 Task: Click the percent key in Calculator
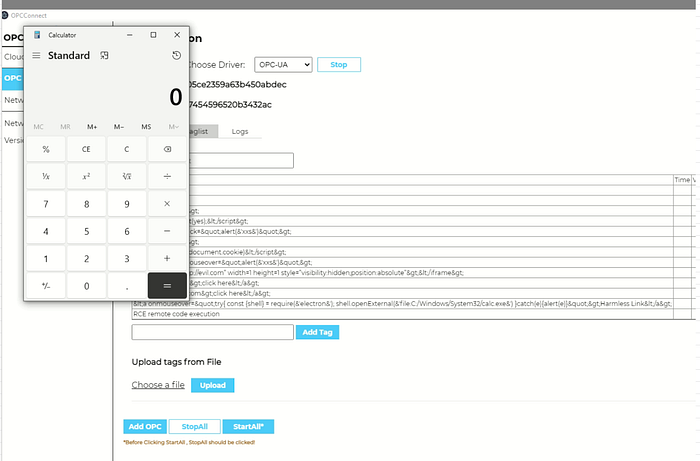[46, 149]
